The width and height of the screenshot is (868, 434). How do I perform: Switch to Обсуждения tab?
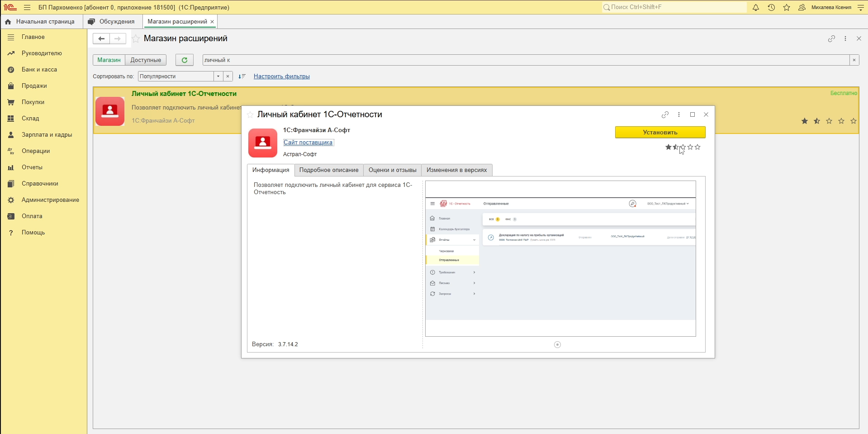pyautogui.click(x=112, y=22)
